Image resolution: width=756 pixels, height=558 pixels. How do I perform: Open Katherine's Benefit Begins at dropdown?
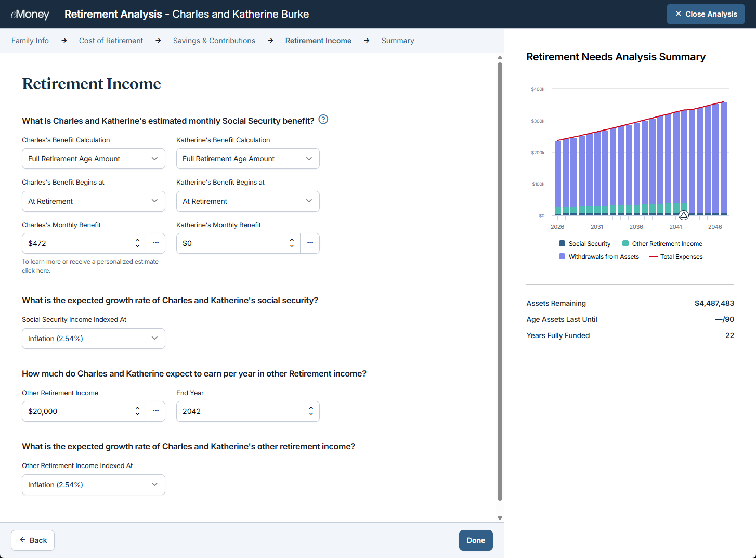[248, 201]
